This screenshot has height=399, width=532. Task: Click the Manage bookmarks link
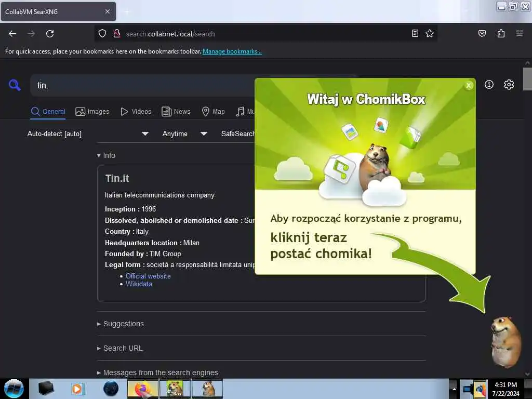click(232, 51)
